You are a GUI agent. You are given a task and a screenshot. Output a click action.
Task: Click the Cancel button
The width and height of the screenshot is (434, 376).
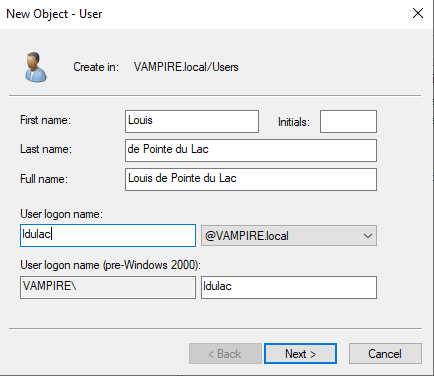385,354
